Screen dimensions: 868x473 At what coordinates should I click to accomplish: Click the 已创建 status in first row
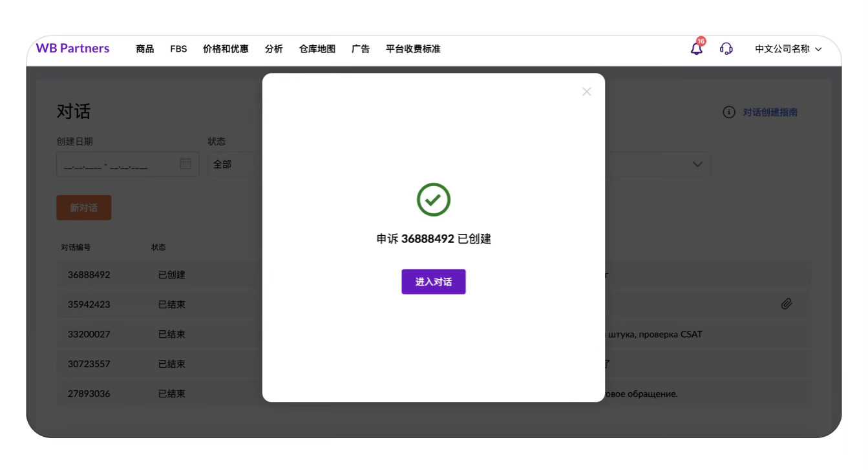coord(172,275)
